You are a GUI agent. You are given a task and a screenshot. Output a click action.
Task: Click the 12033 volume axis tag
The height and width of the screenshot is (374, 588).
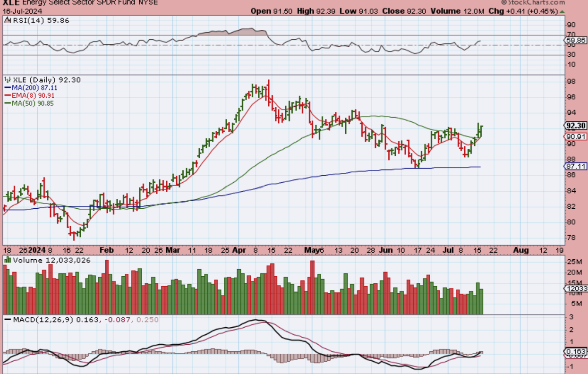pos(576,289)
